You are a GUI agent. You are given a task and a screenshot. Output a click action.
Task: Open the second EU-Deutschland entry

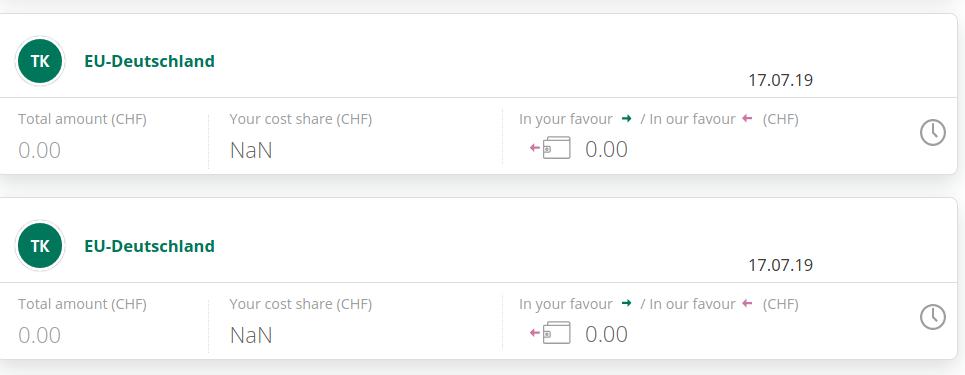click(150, 246)
